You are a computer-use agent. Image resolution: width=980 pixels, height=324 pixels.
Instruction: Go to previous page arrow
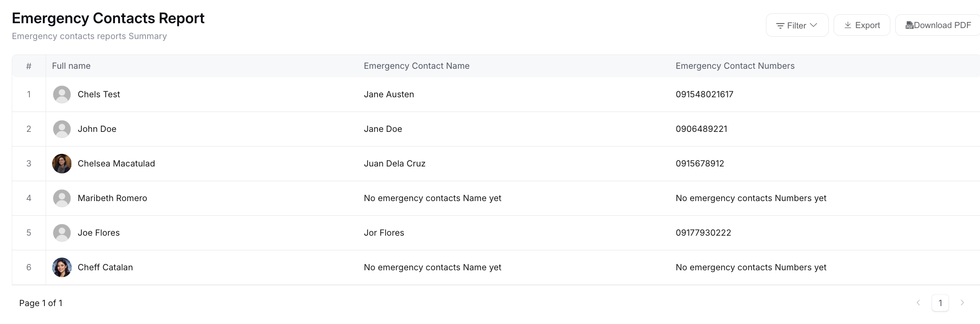coord(918,303)
